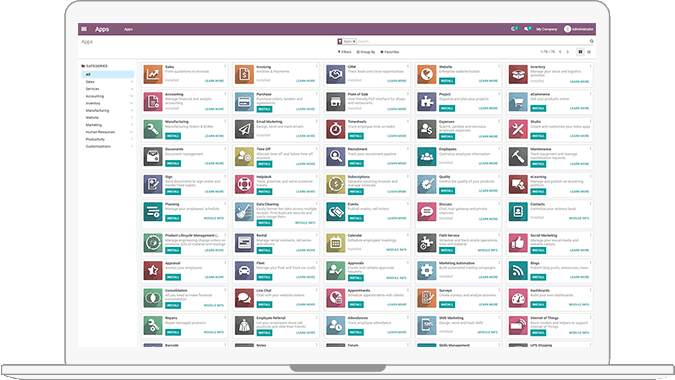Image resolution: width=675 pixels, height=380 pixels.
Task: Install the Website app
Action: [x=447, y=81]
